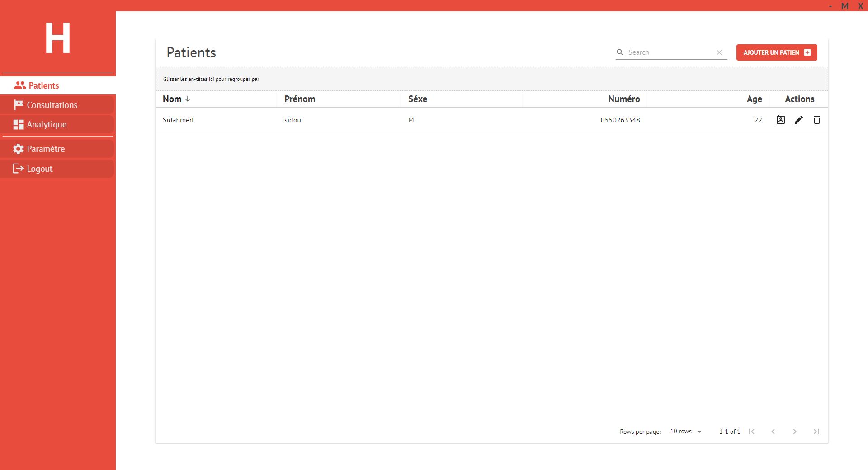868x470 pixels.
Task: Clear the search field with X
Action: tap(719, 52)
